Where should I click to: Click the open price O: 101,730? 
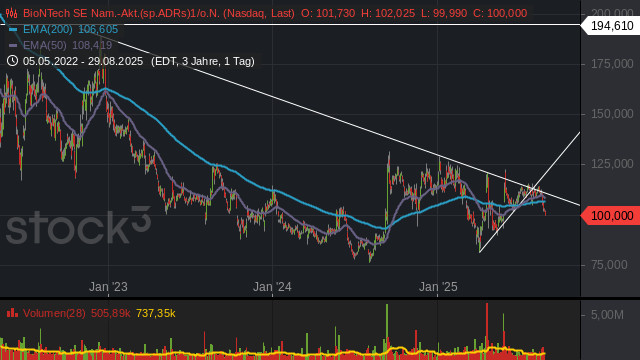tap(328, 13)
